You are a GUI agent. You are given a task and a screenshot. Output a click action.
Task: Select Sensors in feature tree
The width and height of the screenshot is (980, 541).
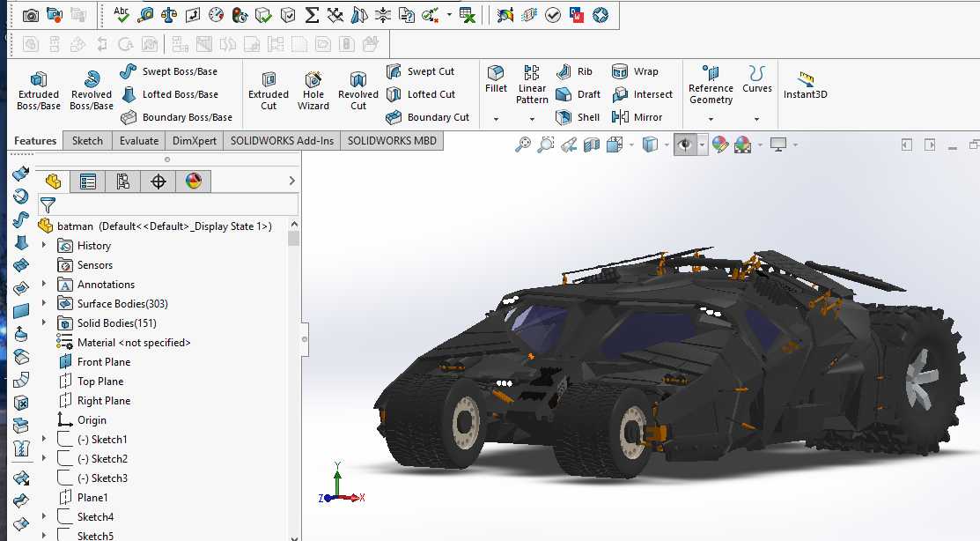tap(85, 264)
